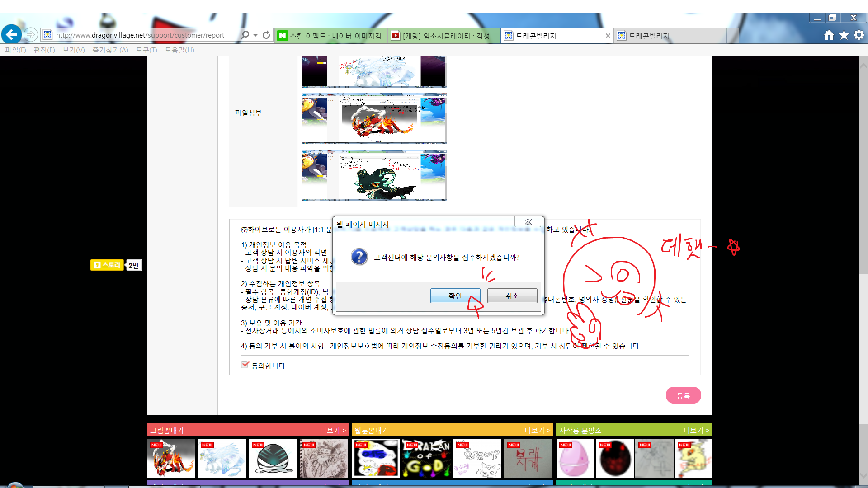
Task: Open the 도구(T) menu
Action: click(x=146, y=50)
